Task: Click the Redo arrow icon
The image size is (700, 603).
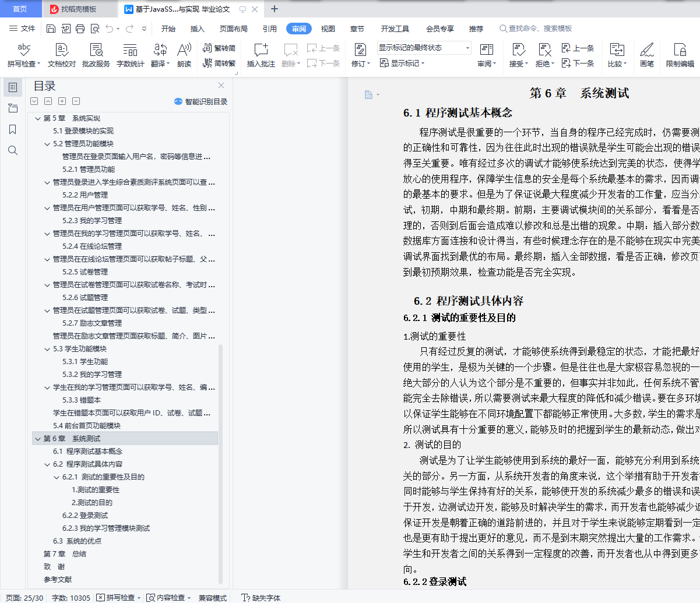Action: 129,29
